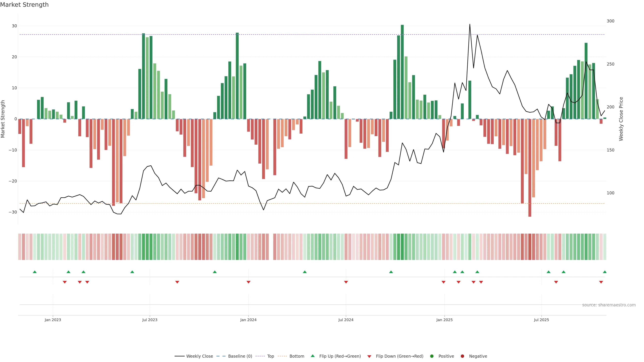The image size is (644, 362).
Task: Click the first green flip-up triangle marker
Action: click(35, 272)
